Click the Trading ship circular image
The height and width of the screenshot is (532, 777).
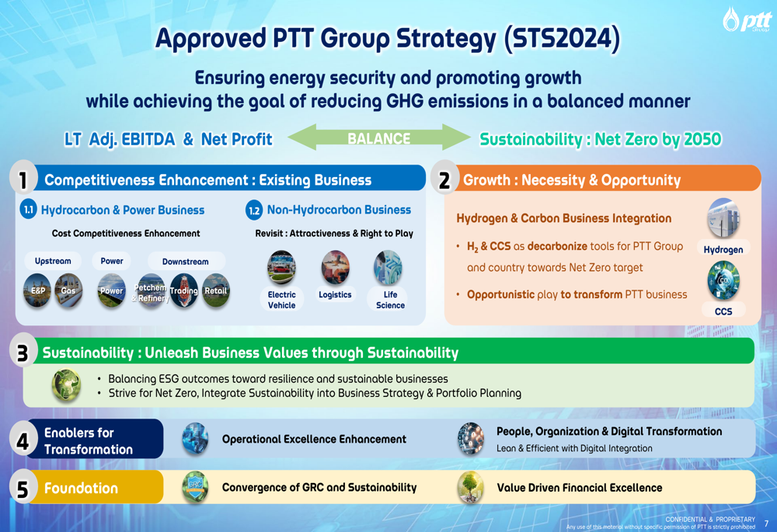184,290
